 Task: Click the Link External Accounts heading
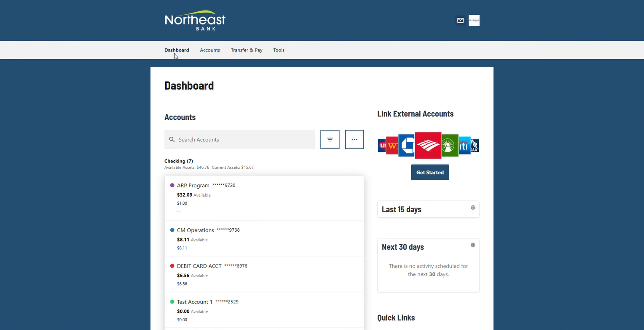click(416, 114)
